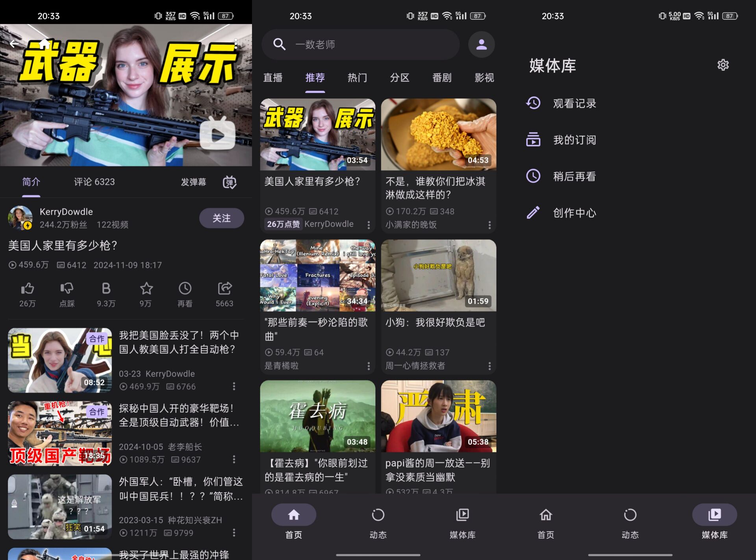Open more options for 我把美国脸丢没了 video
Viewport: 756px width, 560px height.
[x=234, y=386]
